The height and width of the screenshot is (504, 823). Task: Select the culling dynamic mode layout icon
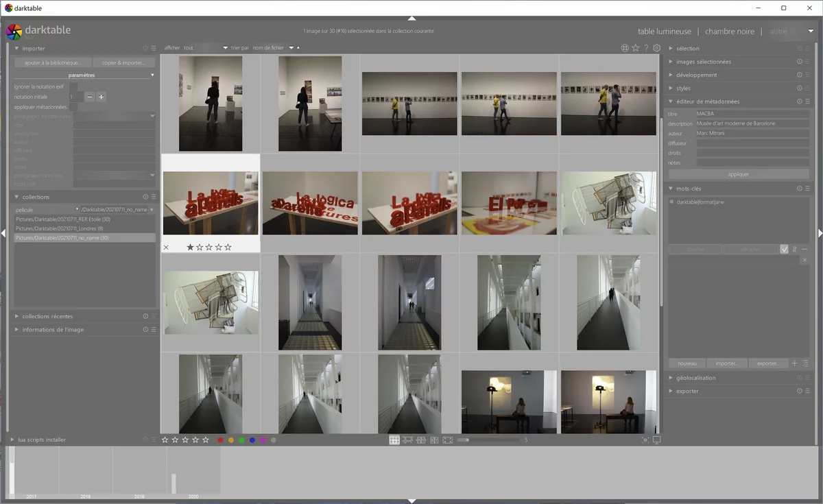(434, 440)
